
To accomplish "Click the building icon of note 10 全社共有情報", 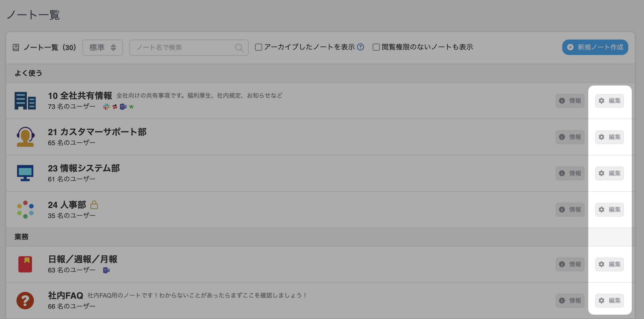I will (x=25, y=101).
